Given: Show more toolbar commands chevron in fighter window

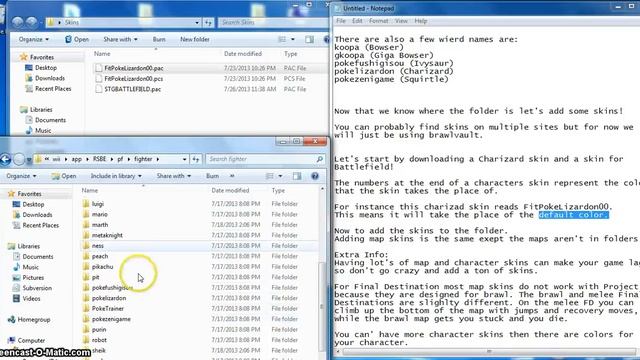Looking at the screenshot, I should point(232,176).
